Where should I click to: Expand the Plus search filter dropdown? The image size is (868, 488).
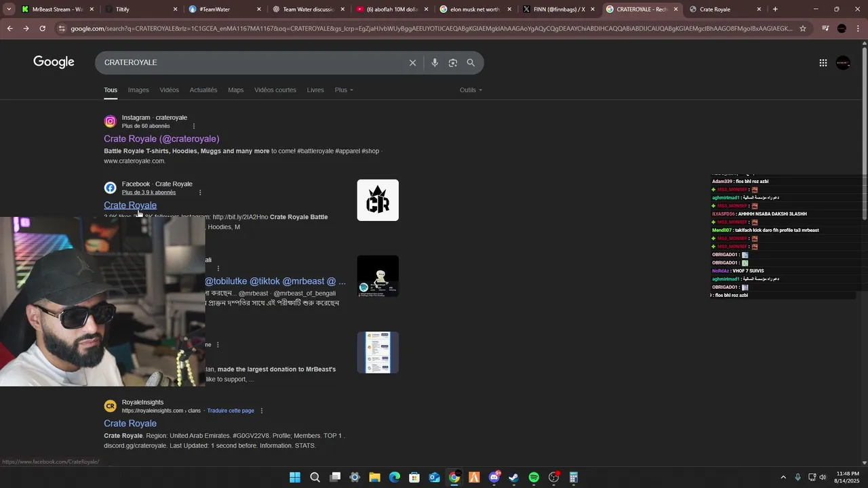pyautogui.click(x=344, y=90)
